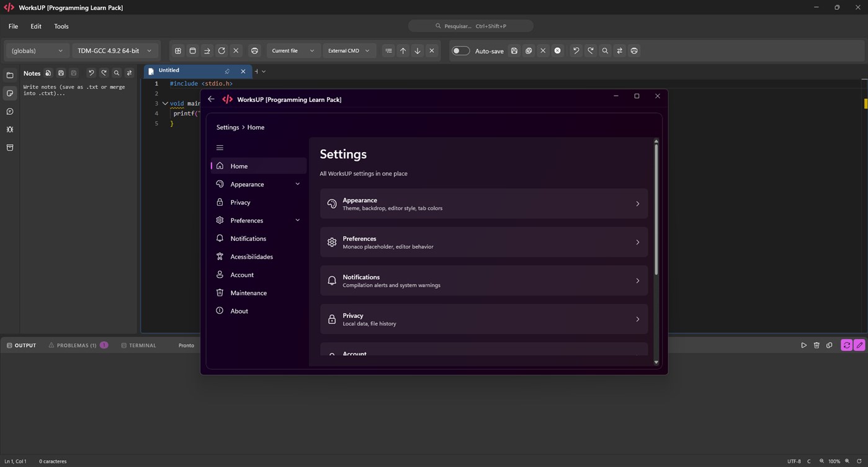Open the Tools menu
Image resolution: width=868 pixels, height=467 pixels.
61,27
